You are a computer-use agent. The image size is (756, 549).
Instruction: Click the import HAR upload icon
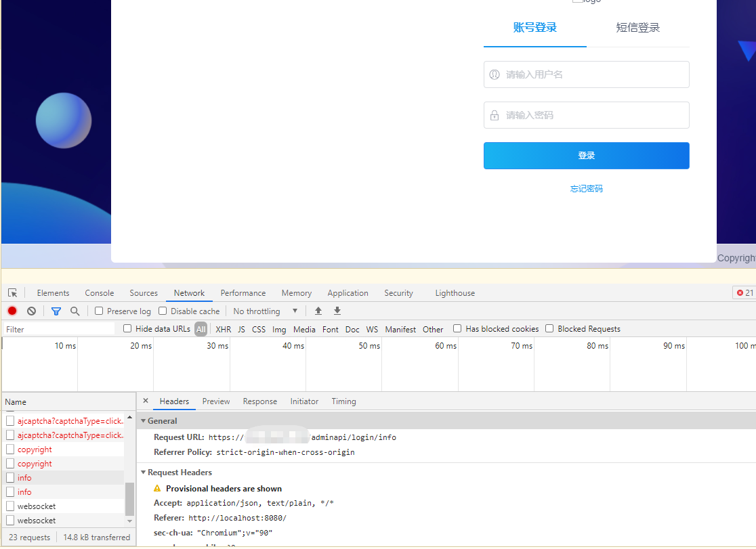click(x=318, y=311)
